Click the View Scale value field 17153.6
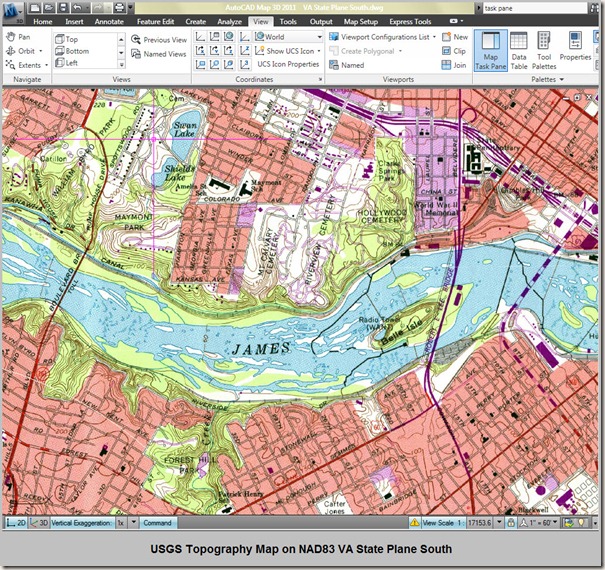This screenshot has width=605, height=570. 480,523
